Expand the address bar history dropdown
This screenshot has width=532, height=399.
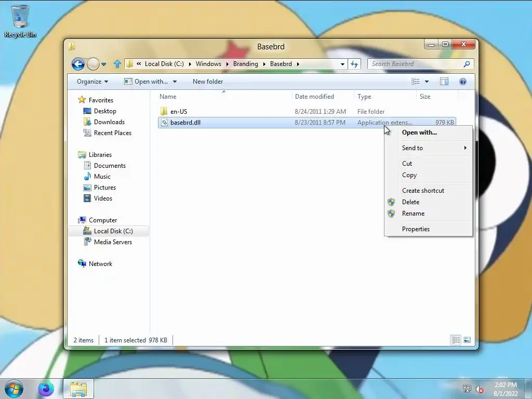tap(343, 64)
